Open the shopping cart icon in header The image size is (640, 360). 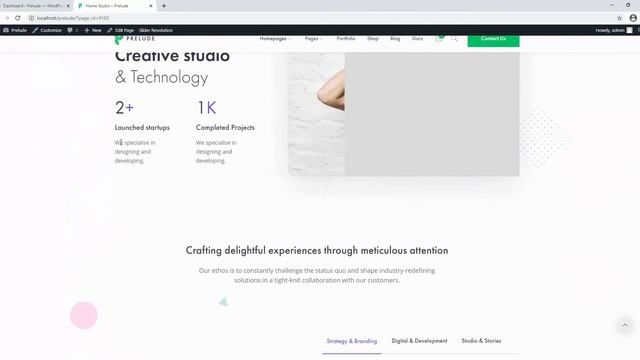point(439,38)
